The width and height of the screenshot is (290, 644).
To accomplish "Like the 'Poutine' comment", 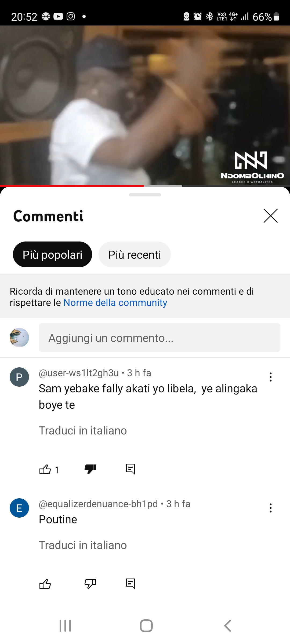I will point(45,584).
